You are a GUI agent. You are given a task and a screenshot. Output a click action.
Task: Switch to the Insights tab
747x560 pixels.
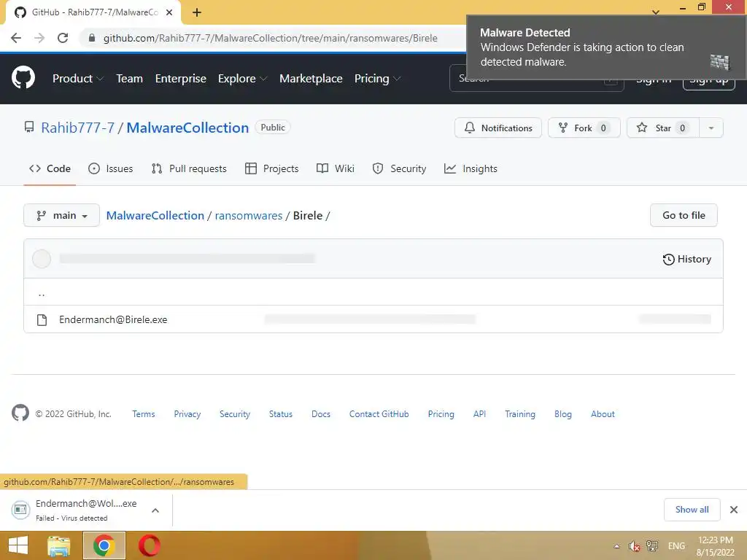[x=471, y=168]
